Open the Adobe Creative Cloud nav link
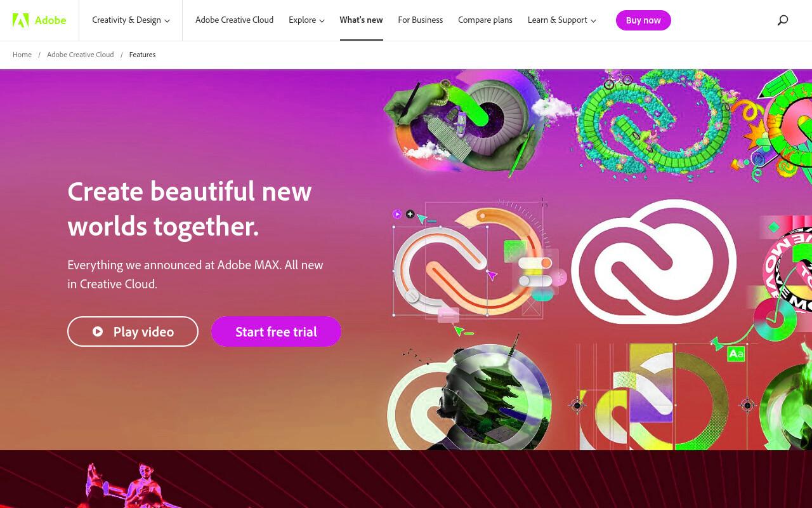This screenshot has width=812, height=508. pyautogui.click(x=234, y=20)
